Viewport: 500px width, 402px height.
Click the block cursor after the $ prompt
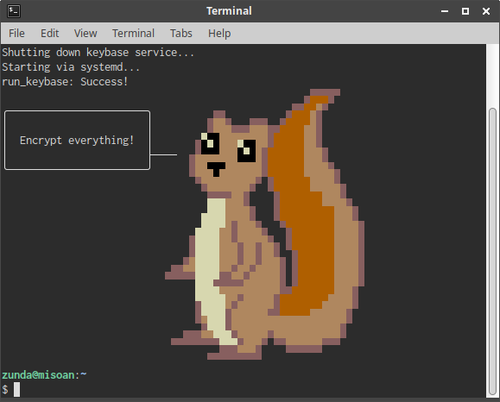coord(17,389)
